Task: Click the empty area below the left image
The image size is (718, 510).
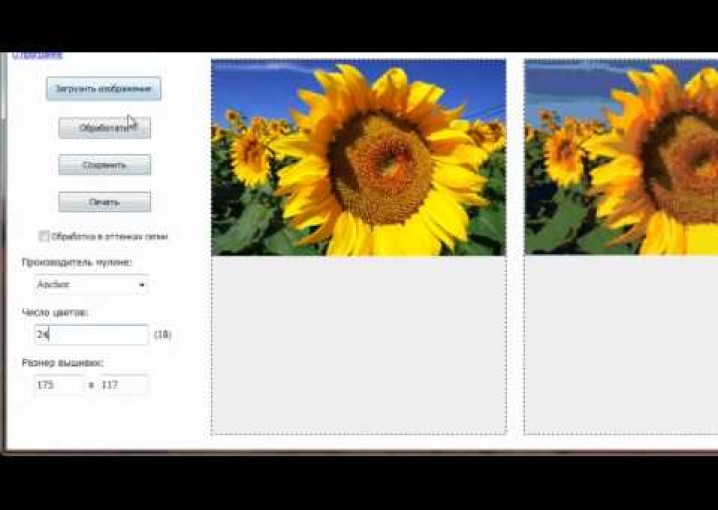Action: pos(358,344)
